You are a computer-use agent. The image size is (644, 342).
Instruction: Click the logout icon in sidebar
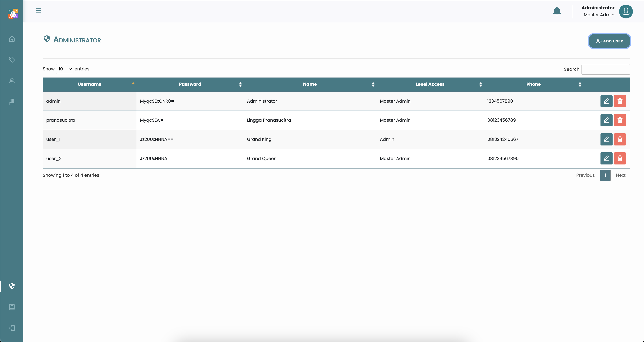(12, 328)
